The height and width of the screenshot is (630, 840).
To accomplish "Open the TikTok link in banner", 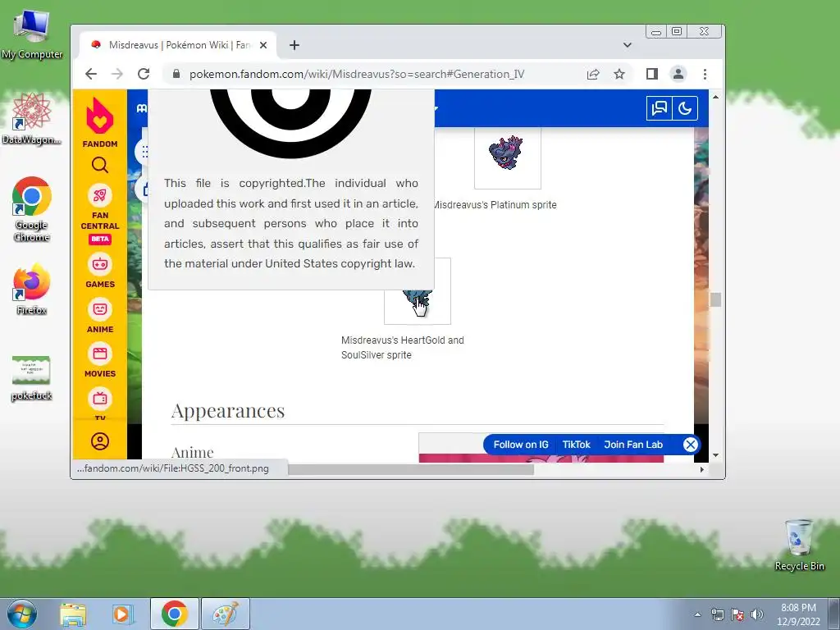I will pyautogui.click(x=577, y=445).
